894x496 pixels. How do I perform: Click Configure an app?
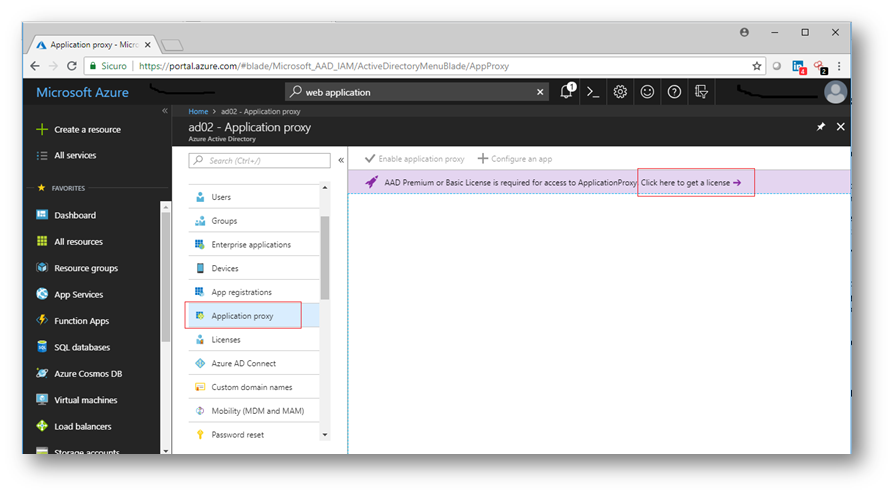(515, 158)
